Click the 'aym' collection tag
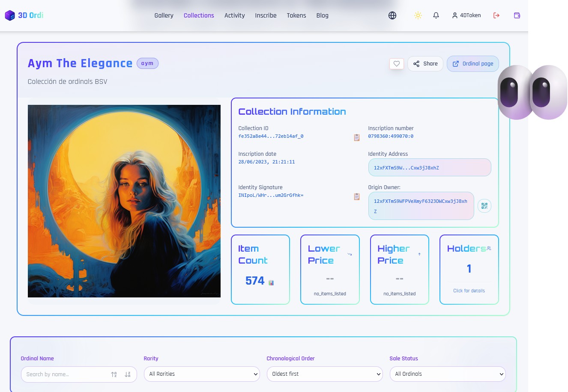This screenshot has width=568, height=392. (x=147, y=63)
